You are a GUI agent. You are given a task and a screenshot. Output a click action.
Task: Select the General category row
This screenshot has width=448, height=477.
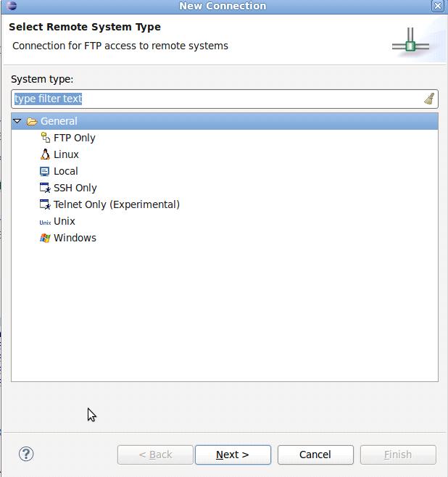(x=225, y=121)
